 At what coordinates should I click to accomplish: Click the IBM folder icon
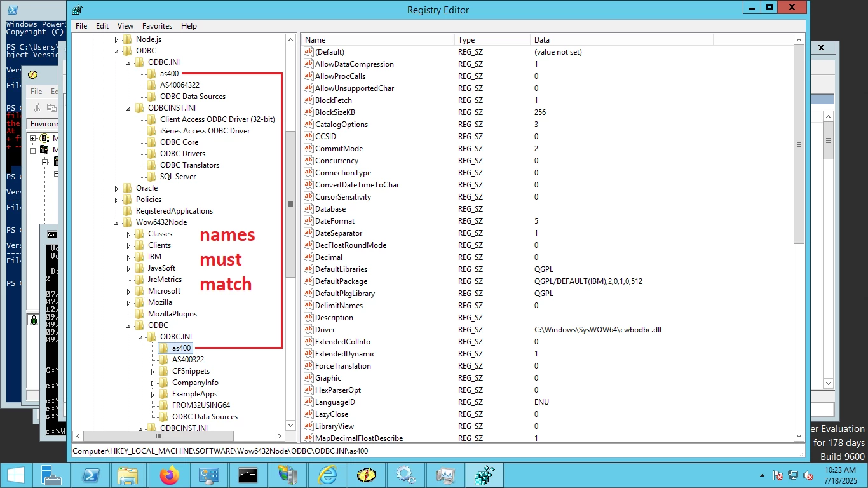[x=139, y=257]
